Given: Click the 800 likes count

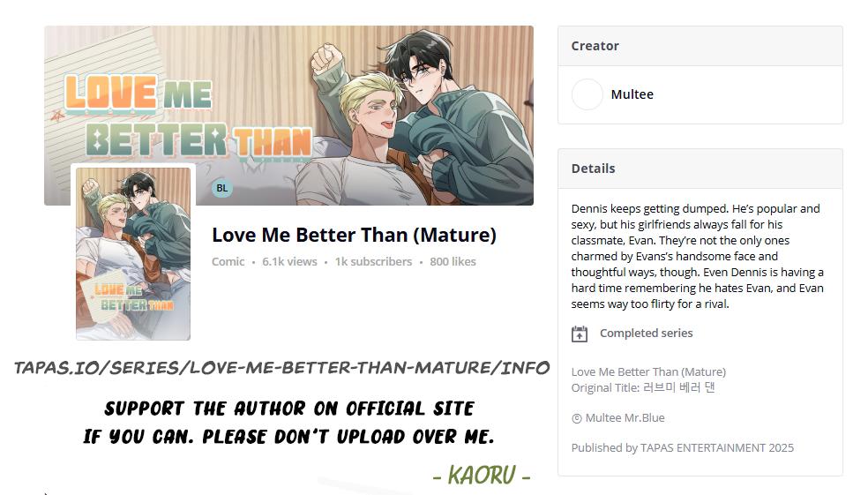Looking at the screenshot, I should 453,261.
